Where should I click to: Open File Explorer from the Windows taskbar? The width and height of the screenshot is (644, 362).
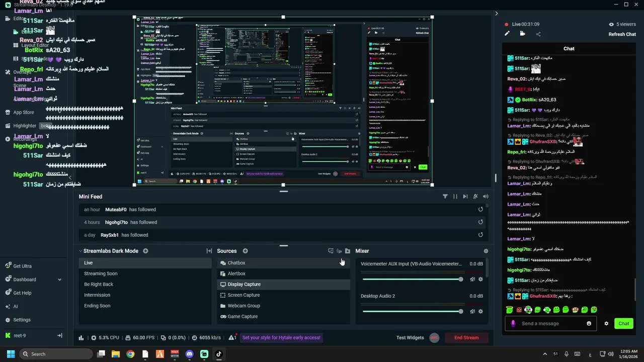click(116, 354)
